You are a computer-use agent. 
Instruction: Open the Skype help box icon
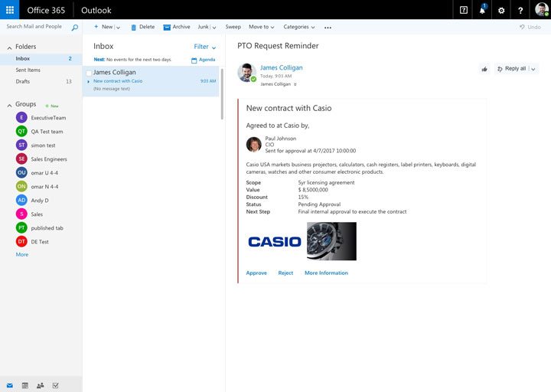[x=464, y=10]
